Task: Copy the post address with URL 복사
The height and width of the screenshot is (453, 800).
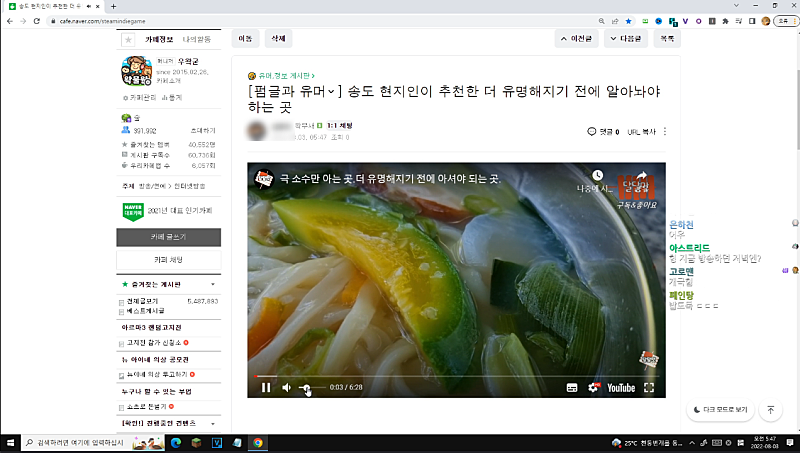Action: [641, 132]
